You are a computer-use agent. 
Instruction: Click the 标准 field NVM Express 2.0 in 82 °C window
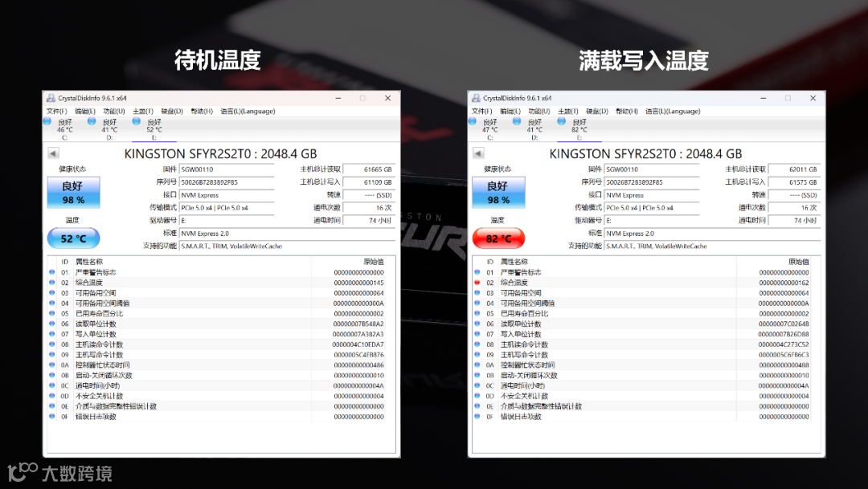[x=712, y=234]
